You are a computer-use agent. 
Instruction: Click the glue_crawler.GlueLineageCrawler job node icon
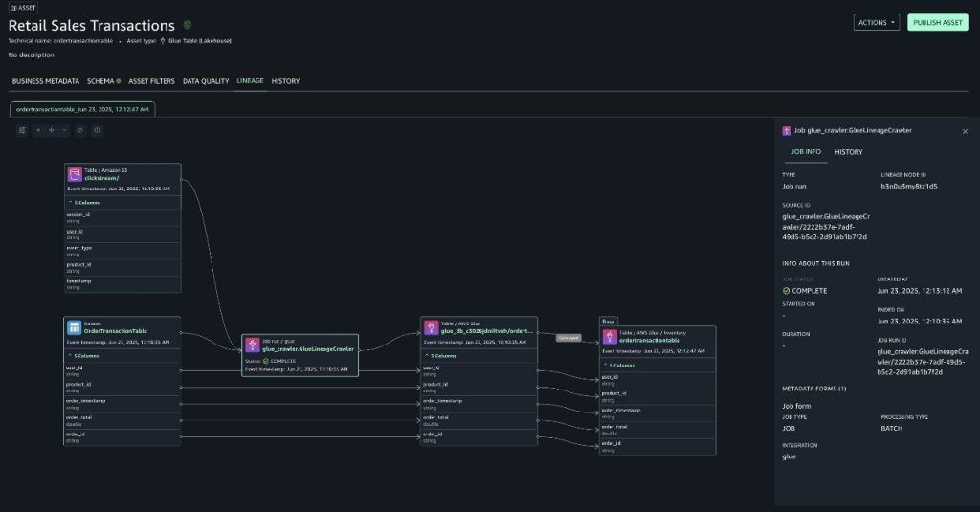[253, 345]
